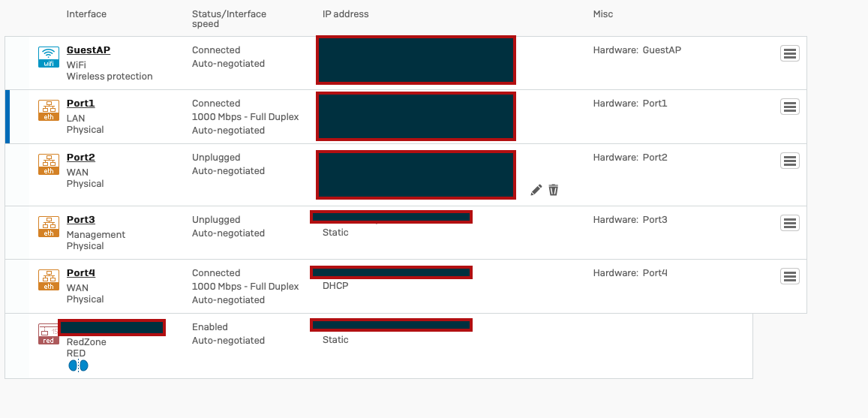The height and width of the screenshot is (418, 868).
Task: Click the Port3 ethernet icon
Action: (x=49, y=227)
